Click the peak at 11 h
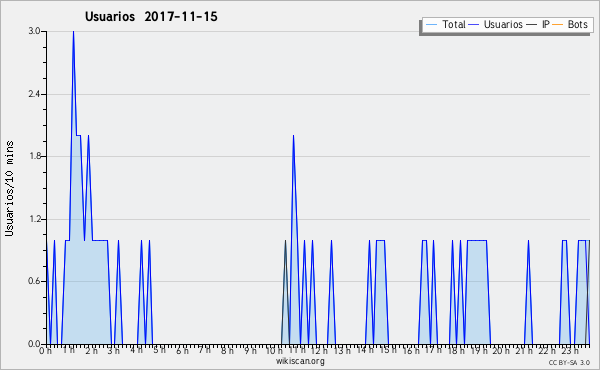Viewport: 600px width, 370px height. (293, 137)
